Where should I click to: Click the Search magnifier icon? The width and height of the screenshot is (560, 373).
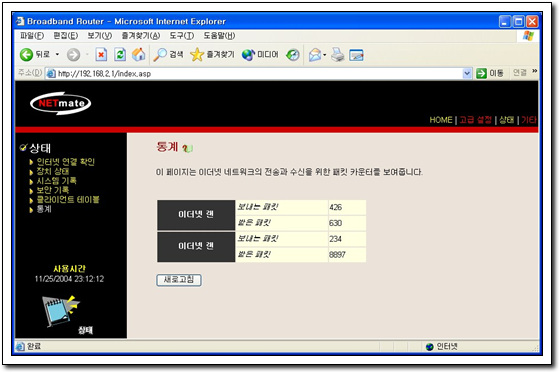click(x=160, y=55)
